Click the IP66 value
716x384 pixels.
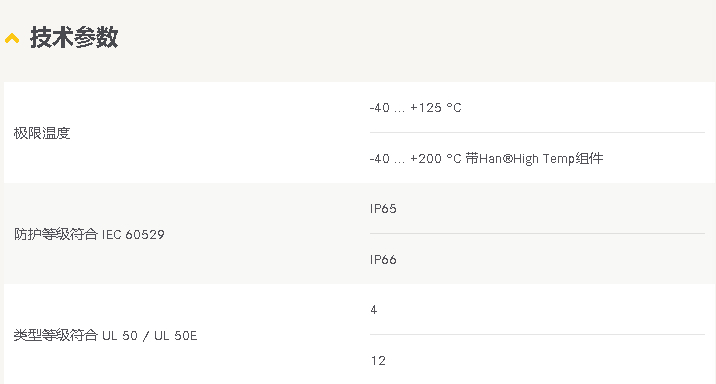pos(383,259)
